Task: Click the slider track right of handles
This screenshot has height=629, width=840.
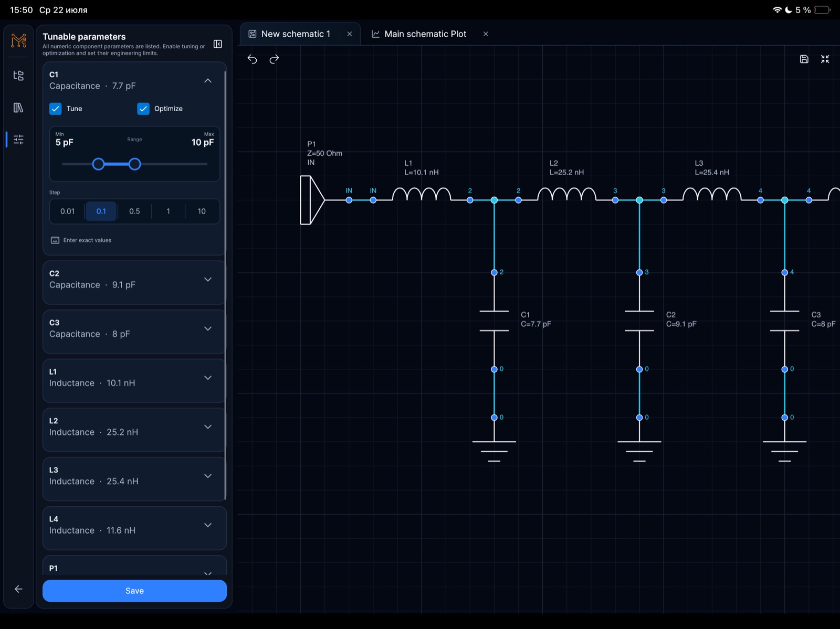Action: (x=174, y=164)
